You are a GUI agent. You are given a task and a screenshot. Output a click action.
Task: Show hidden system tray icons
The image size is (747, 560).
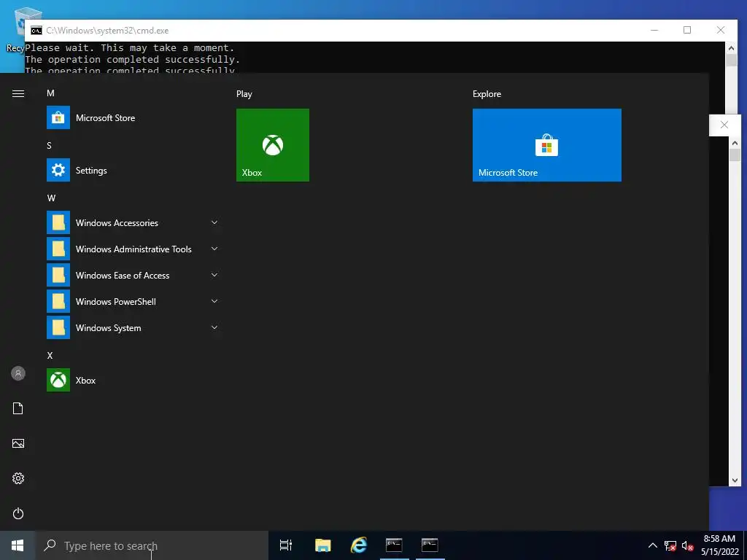click(653, 545)
